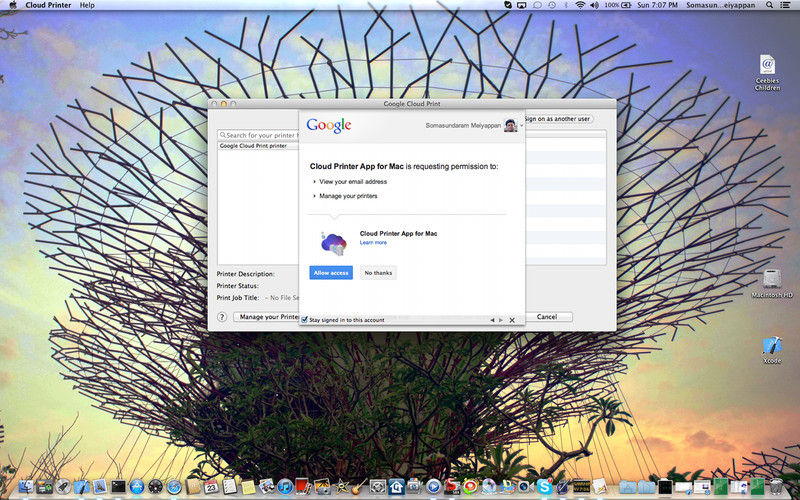Open yellow Notes in the Dock
The image size is (800, 500).
248,487
